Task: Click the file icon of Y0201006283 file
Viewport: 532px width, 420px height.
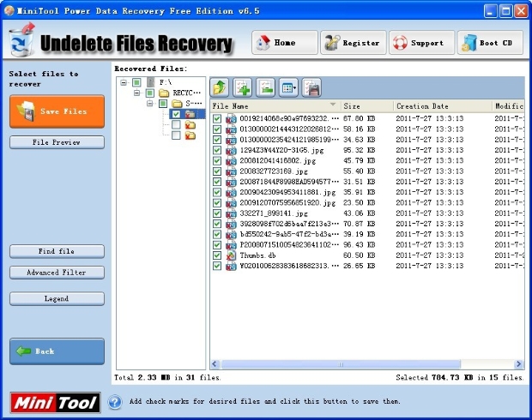Action: pos(231,266)
